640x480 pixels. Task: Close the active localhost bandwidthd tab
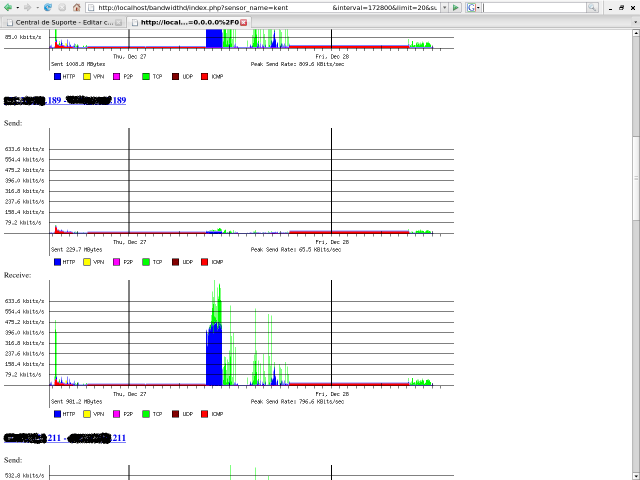coord(243,22)
